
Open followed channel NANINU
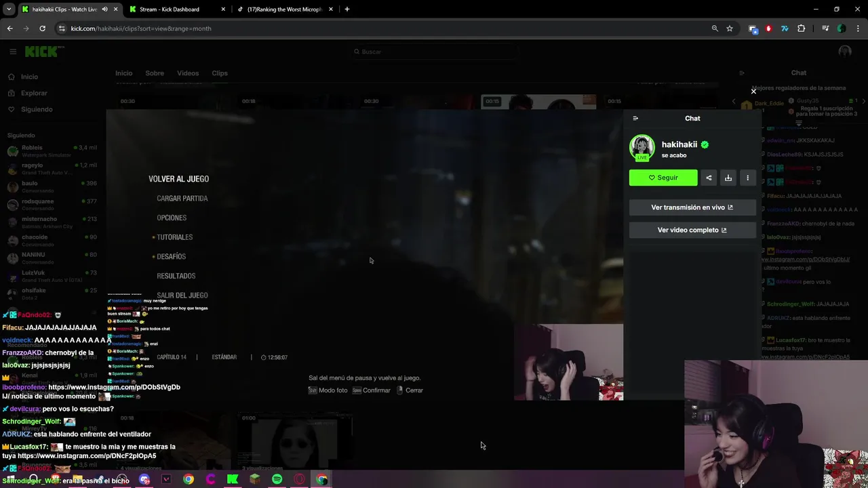tap(53, 258)
